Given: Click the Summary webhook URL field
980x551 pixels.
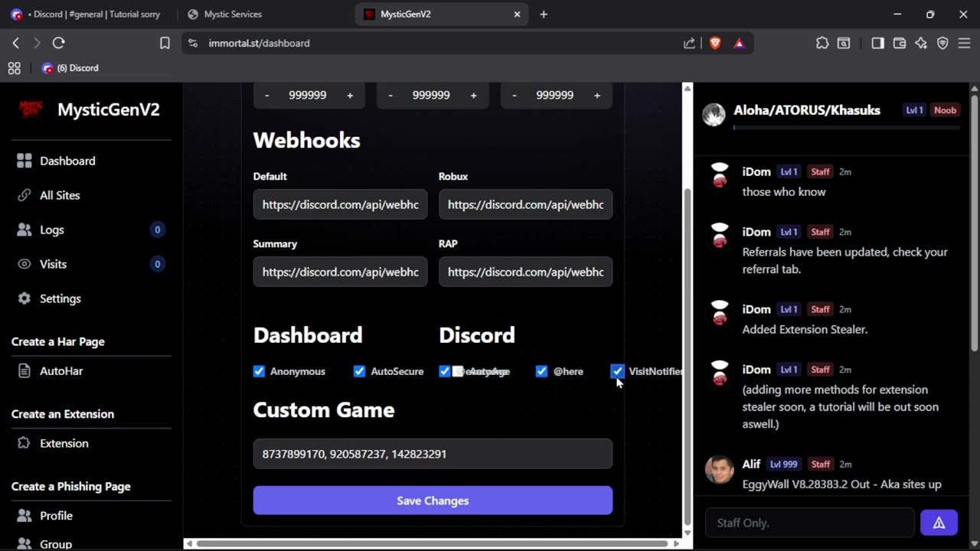Looking at the screenshot, I should pos(340,272).
